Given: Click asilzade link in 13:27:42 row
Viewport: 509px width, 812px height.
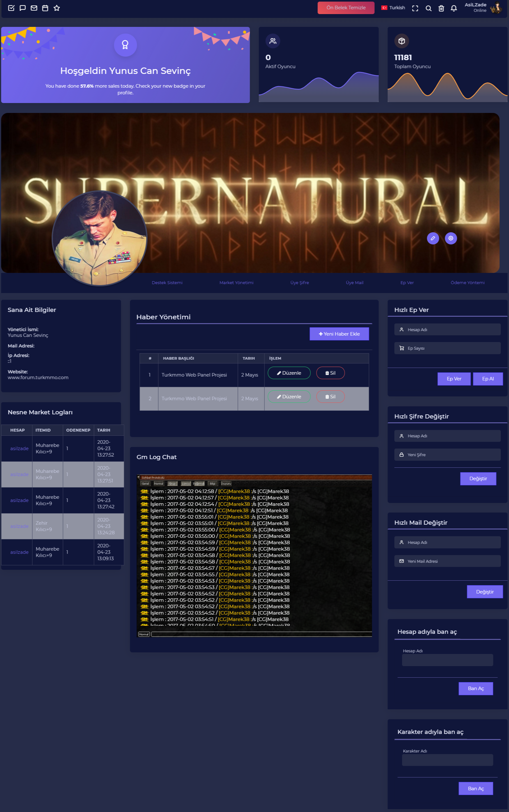Looking at the screenshot, I should pos(19,500).
